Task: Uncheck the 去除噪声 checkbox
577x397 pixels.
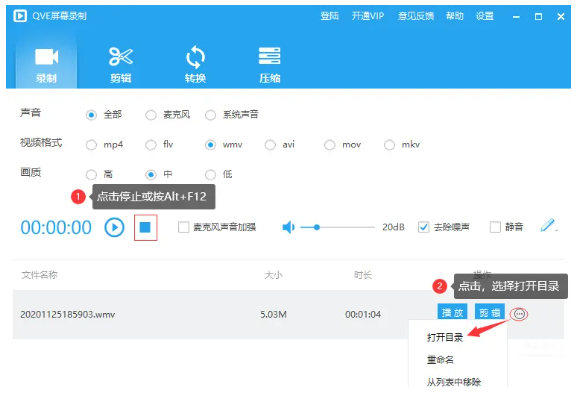Action: (x=424, y=227)
